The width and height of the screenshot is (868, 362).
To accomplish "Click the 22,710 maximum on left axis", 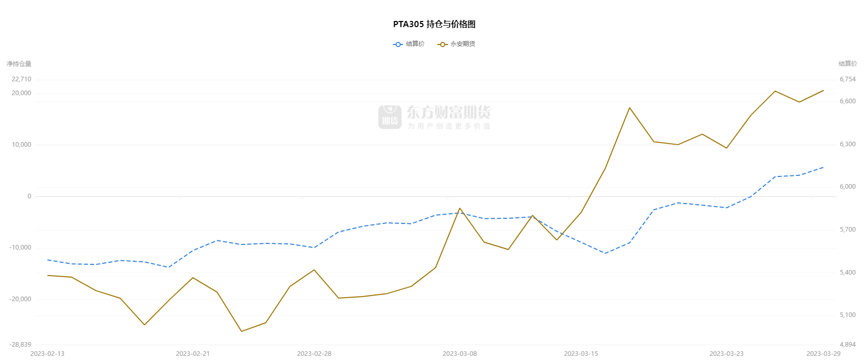I will tap(21, 79).
